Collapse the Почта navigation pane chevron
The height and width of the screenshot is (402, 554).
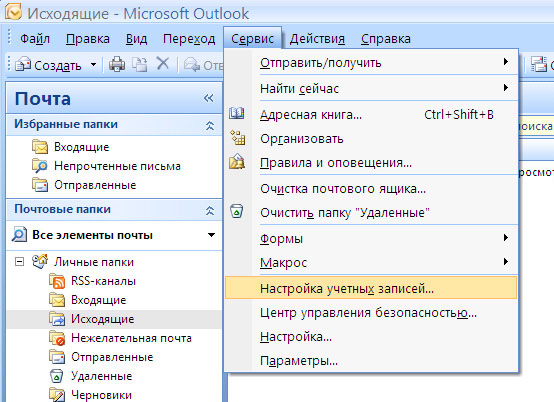coord(208,98)
